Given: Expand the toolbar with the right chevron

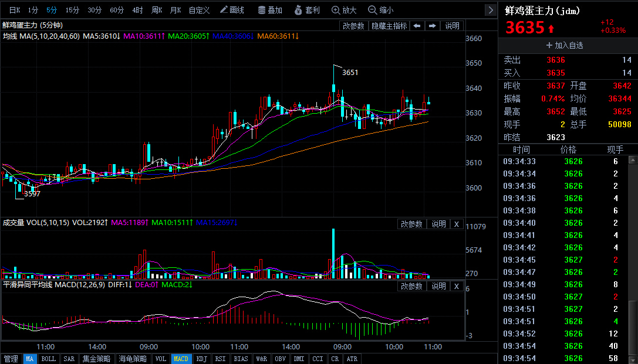Looking at the screenshot, I should pyautogui.click(x=491, y=10).
